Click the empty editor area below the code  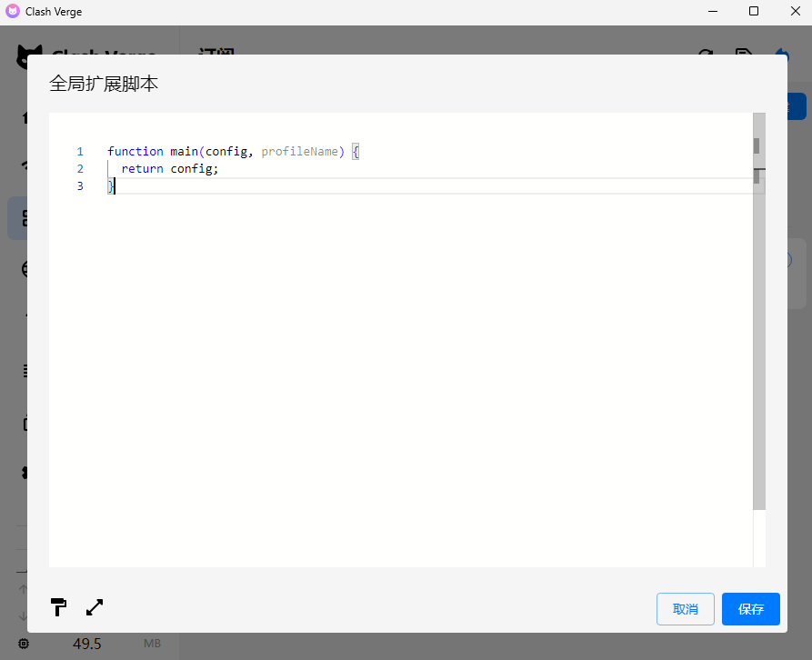[x=400, y=382]
